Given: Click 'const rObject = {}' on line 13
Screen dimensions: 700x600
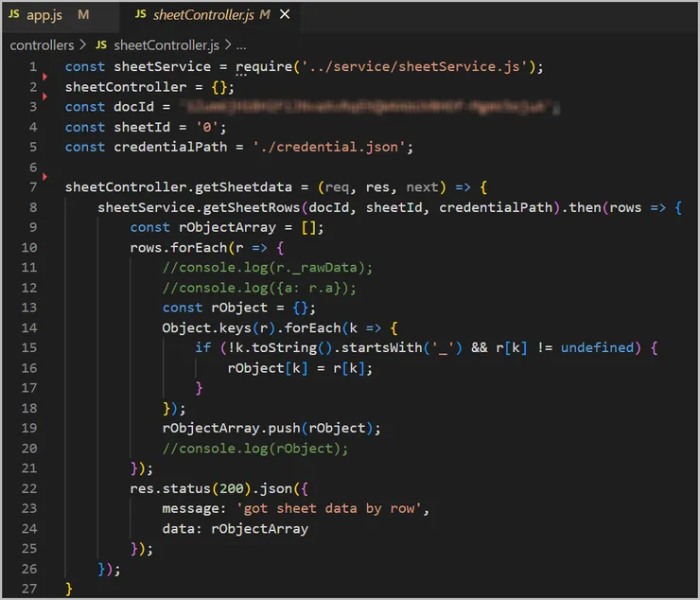Looking at the screenshot, I should point(235,308).
